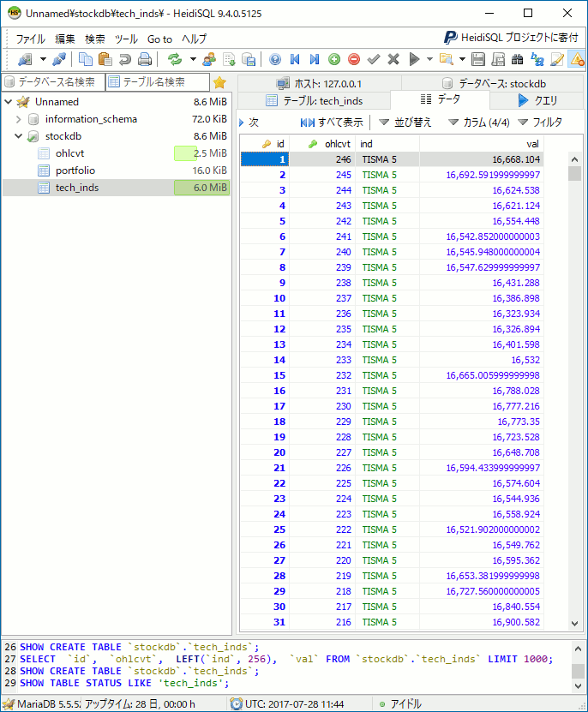Viewport: 588px width, 712px height.
Task: Click the Save floppy disk icon
Action: click(478, 59)
